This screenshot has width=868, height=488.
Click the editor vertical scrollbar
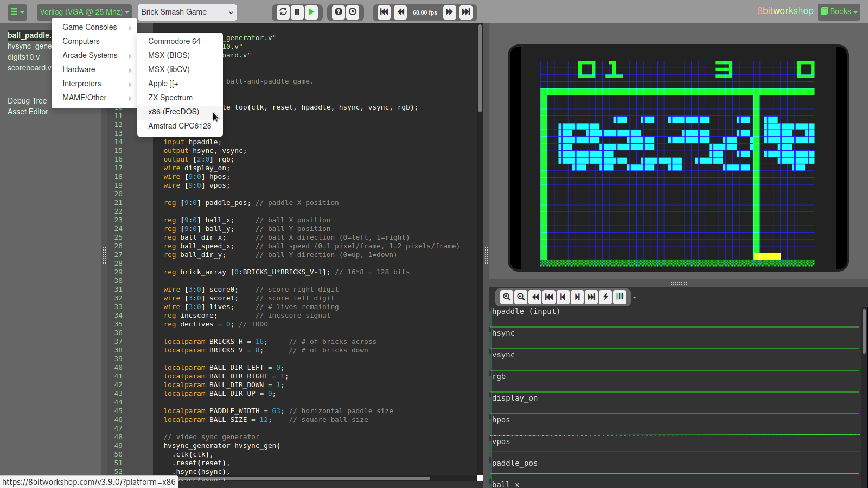(480, 68)
